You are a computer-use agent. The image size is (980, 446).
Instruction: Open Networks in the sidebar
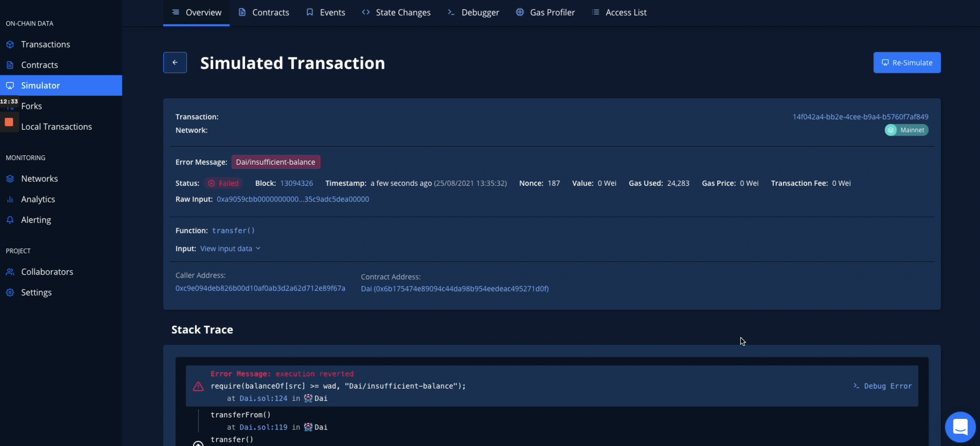(x=61, y=179)
